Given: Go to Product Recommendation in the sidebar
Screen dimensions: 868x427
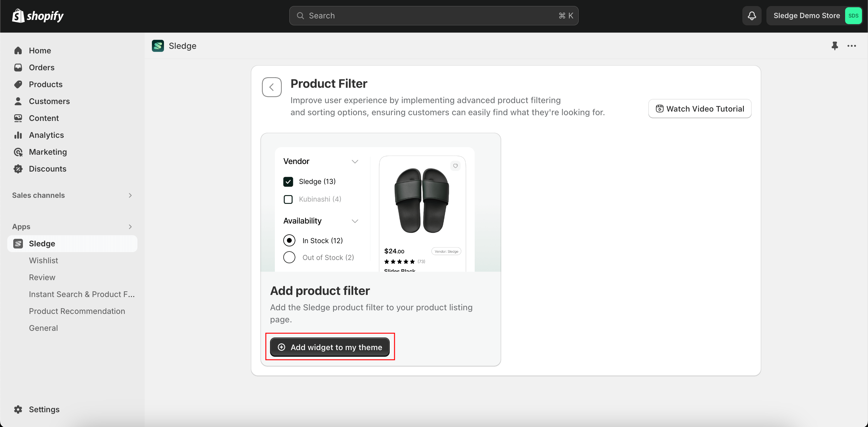Looking at the screenshot, I should 77,311.
